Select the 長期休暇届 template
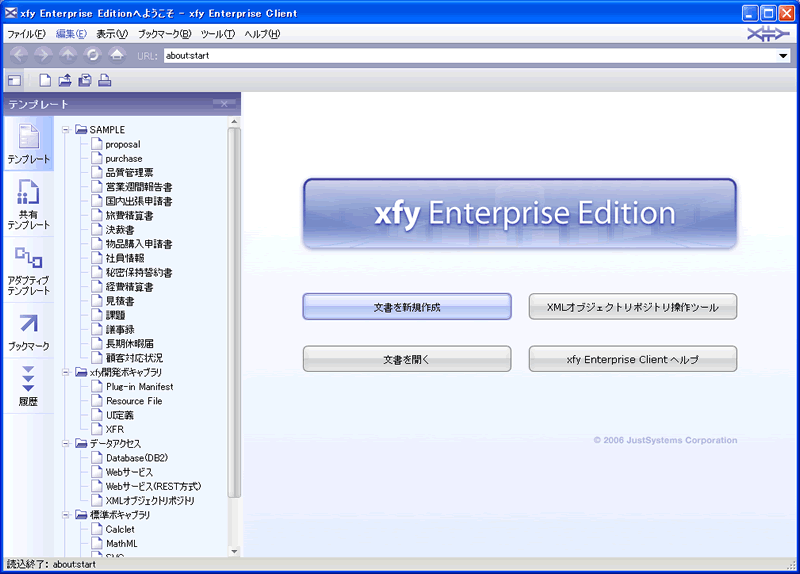Screen dimensions: 800x574 coord(129,344)
